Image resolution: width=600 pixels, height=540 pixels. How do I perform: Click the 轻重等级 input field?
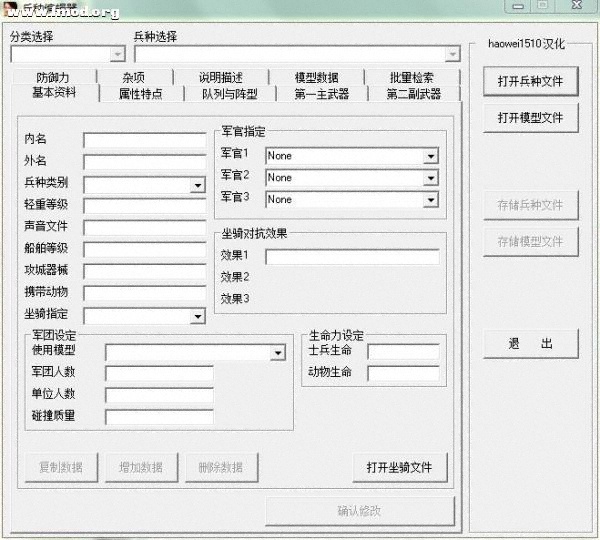coord(145,206)
